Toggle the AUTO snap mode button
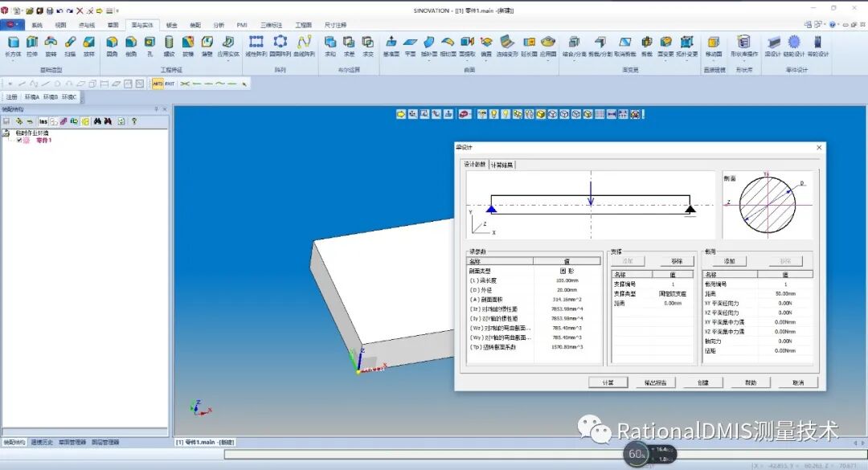The width and height of the screenshot is (868, 470). 158,84
